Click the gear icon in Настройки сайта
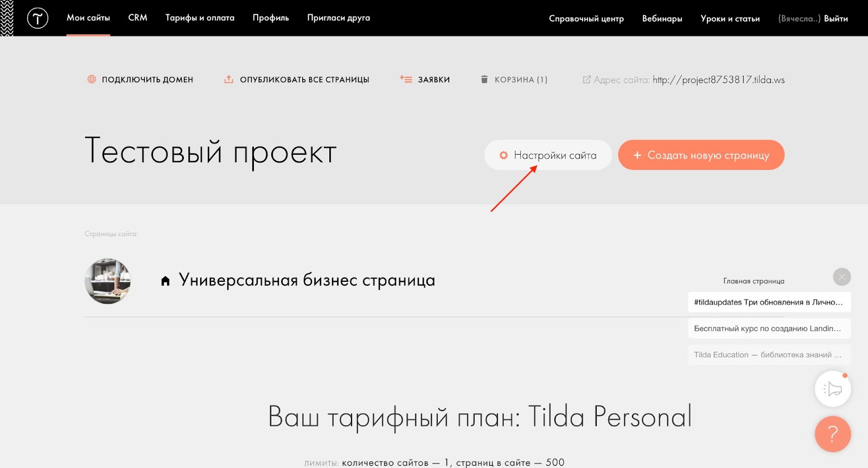The height and width of the screenshot is (468, 868). pos(503,155)
